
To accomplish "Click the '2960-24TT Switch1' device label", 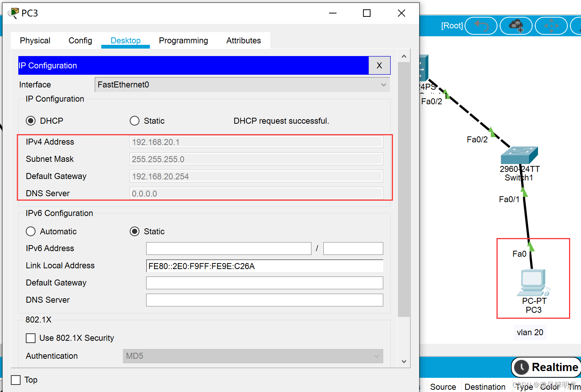I will click(x=519, y=173).
